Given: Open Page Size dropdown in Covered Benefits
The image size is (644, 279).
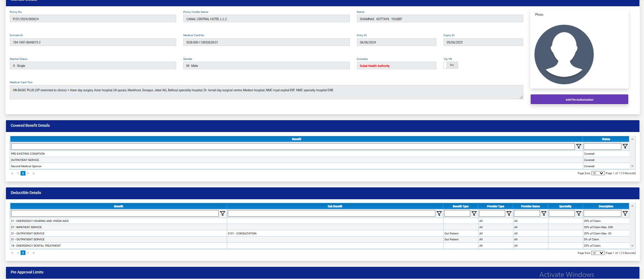Looking at the screenshot, I should pos(598,173).
